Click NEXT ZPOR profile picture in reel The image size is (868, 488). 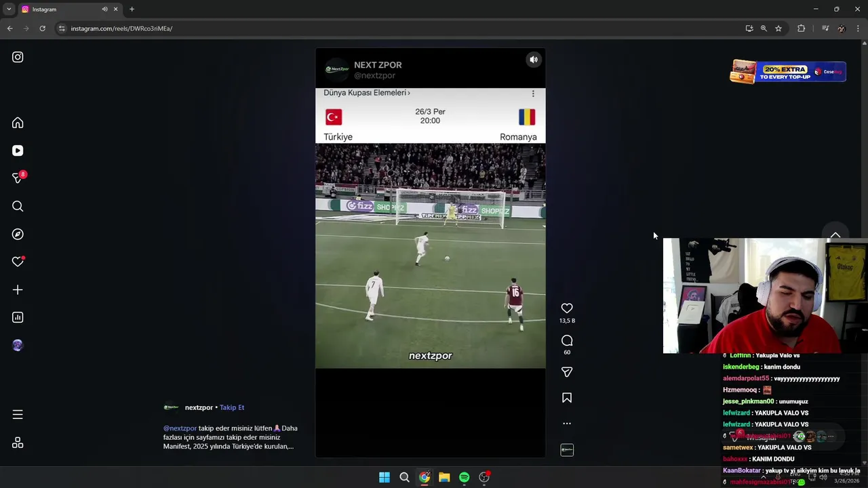pyautogui.click(x=337, y=69)
